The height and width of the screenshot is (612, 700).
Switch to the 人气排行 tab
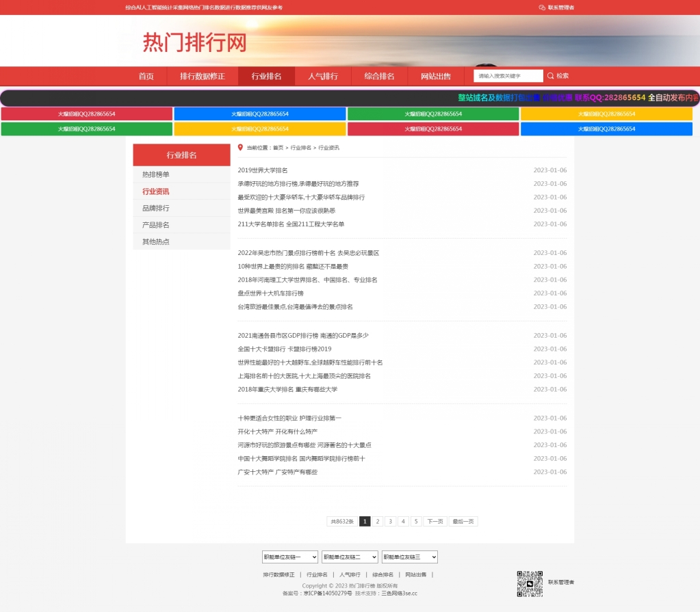click(x=322, y=76)
